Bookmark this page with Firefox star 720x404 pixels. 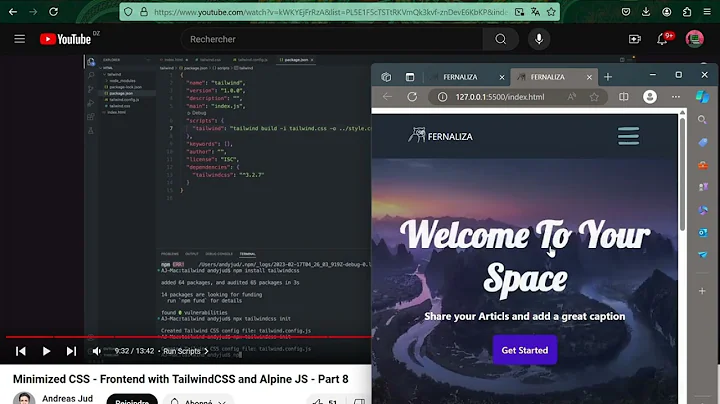point(551,12)
